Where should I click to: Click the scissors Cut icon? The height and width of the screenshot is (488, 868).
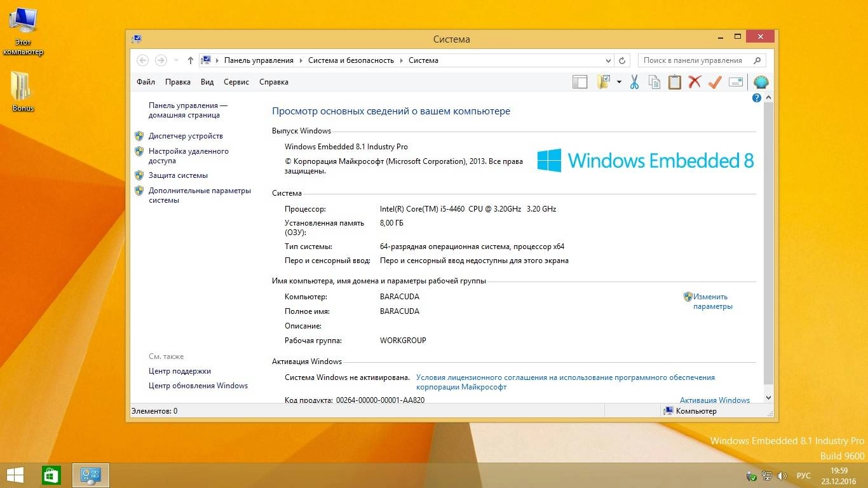click(x=634, y=82)
